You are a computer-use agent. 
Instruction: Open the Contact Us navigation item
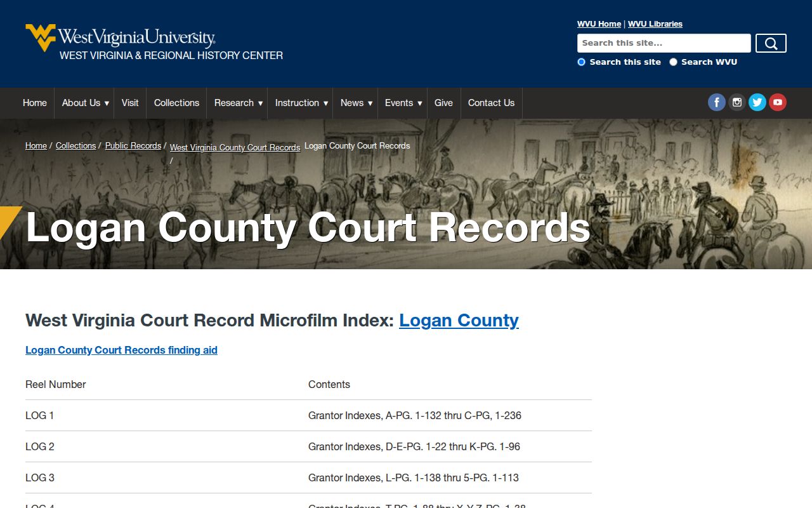(x=491, y=103)
